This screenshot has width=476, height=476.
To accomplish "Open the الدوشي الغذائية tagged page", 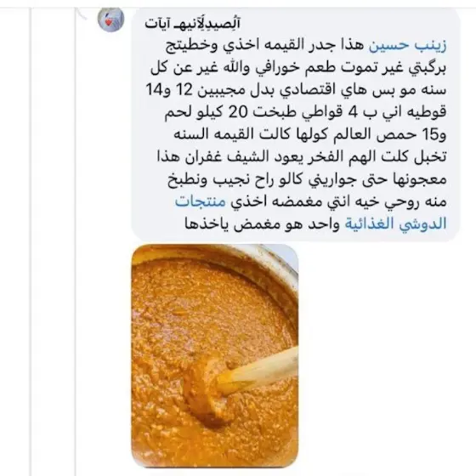I will pyautogui.click(x=395, y=224).
